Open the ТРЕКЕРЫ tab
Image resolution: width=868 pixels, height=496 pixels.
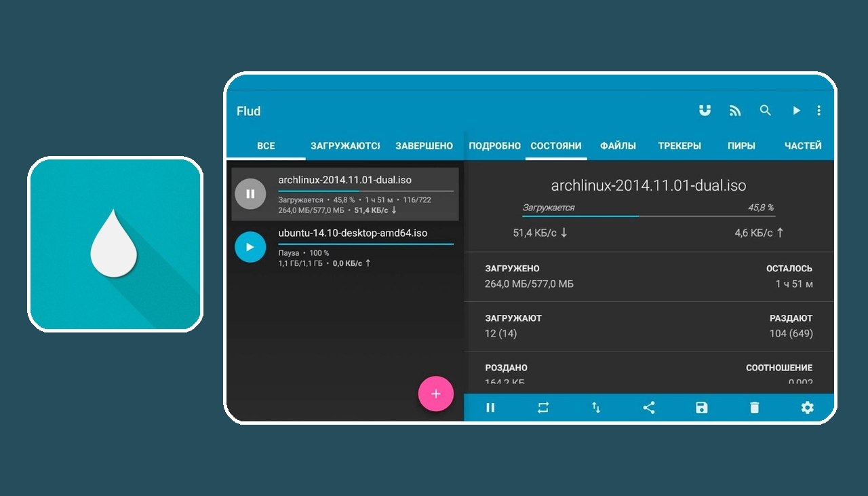click(679, 146)
